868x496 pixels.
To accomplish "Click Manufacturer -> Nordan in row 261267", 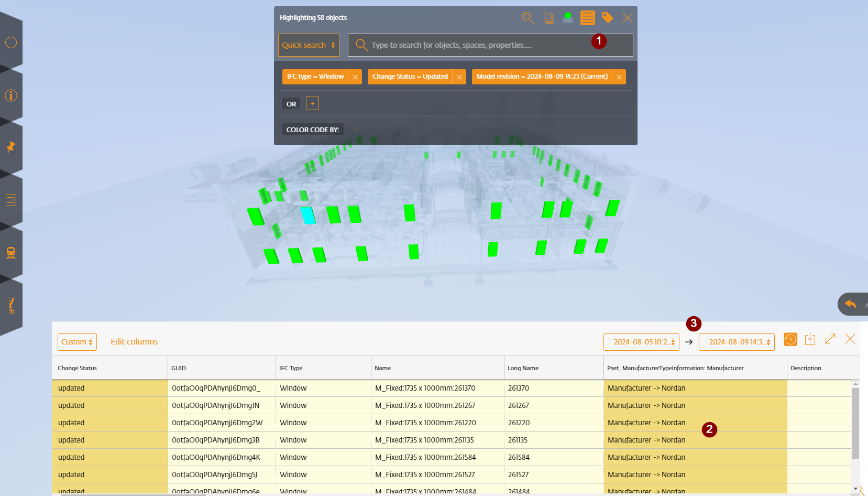I will [x=695, y=405].
